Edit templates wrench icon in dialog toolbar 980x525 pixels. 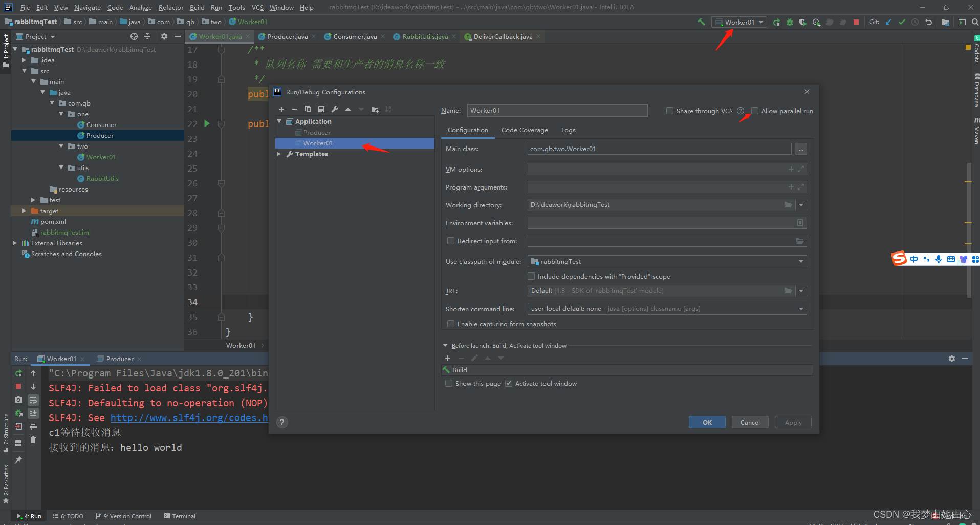coord(335,109)
